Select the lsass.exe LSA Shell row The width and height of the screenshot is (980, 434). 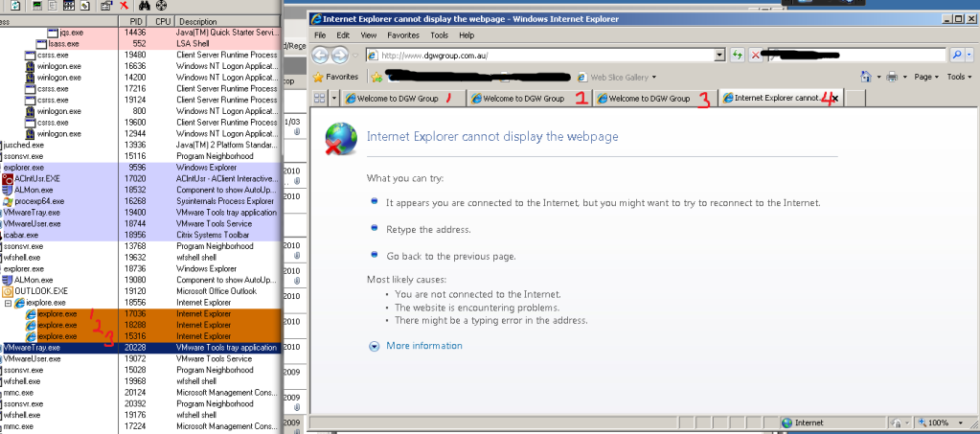141,44
